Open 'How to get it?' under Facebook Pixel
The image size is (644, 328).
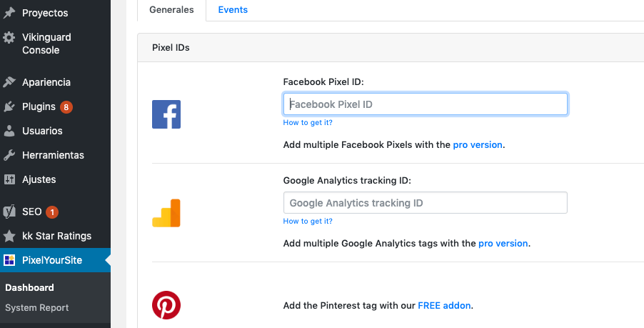(x=308, y=122)
